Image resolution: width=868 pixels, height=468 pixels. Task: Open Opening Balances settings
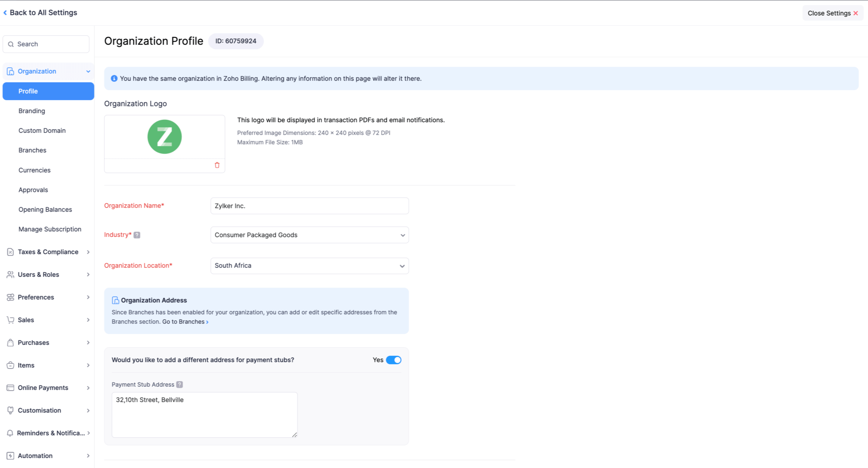[45, 210]
